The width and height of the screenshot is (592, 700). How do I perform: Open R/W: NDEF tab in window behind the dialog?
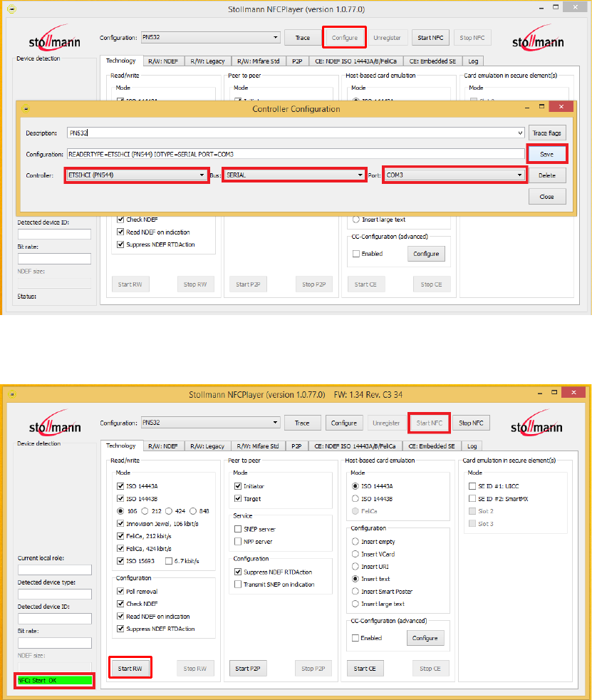click(x=163, y=61)
